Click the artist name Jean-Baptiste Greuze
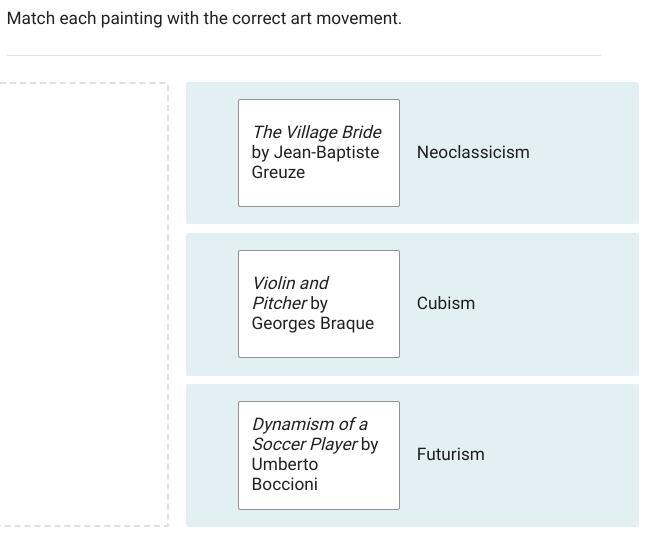Image resolution: width=654 pixels, height=538 pixels. click(315, 162)
